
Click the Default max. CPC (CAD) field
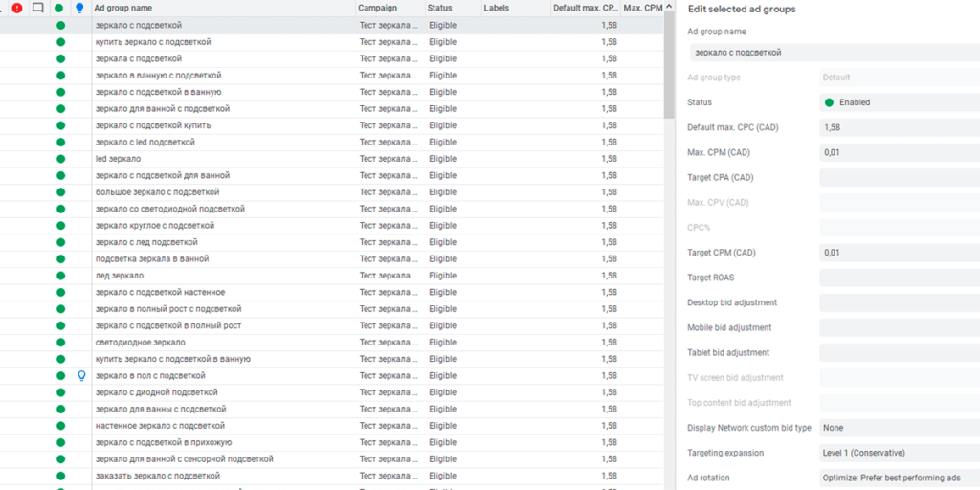pos(899,127)
